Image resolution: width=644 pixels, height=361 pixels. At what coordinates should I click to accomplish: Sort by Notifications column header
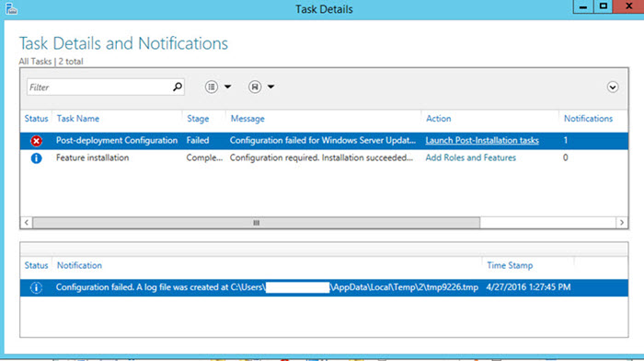[588, 119]
